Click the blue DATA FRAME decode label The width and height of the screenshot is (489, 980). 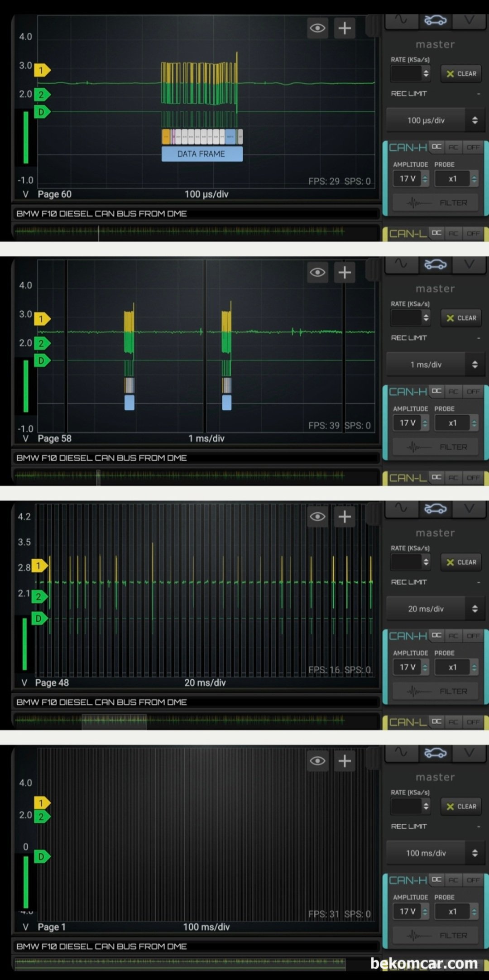point(202,154)
